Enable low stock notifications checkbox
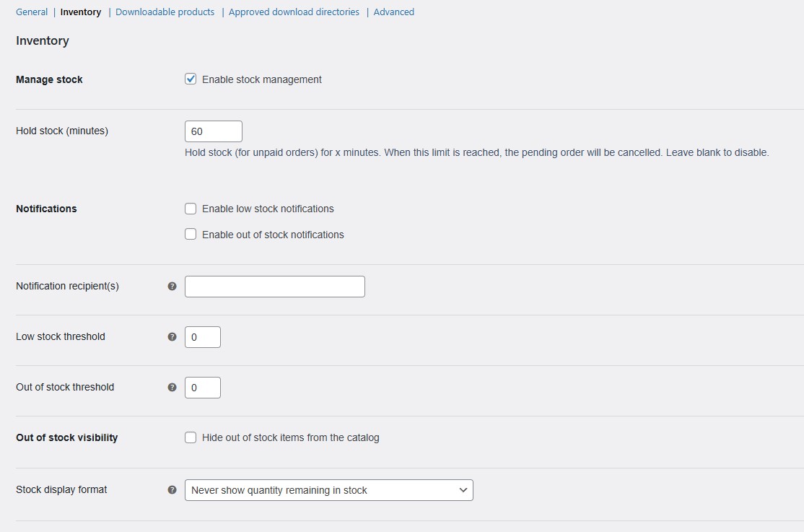 pyautogui.click(x=191, y=209)
